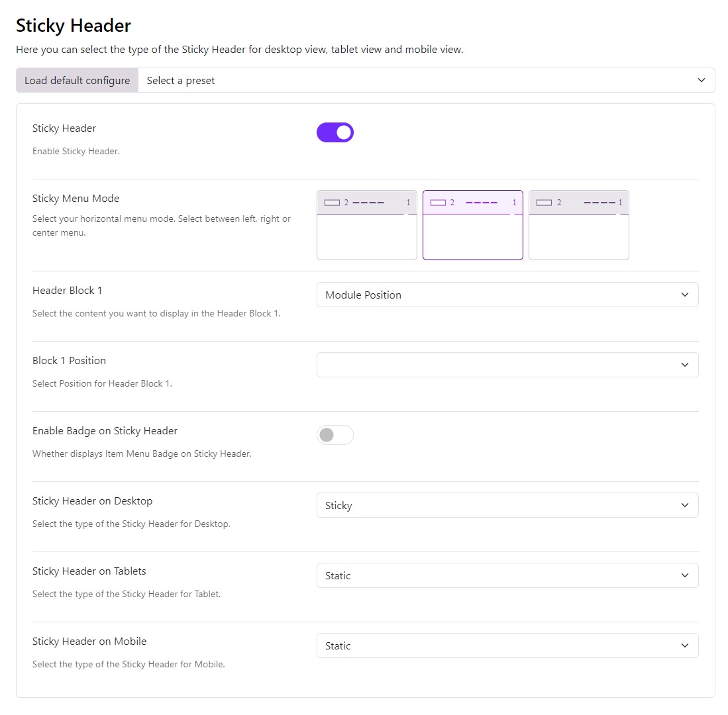Click the chevron of the Mobile Static select
The image size is (728, 715).
tap(685, 645)
